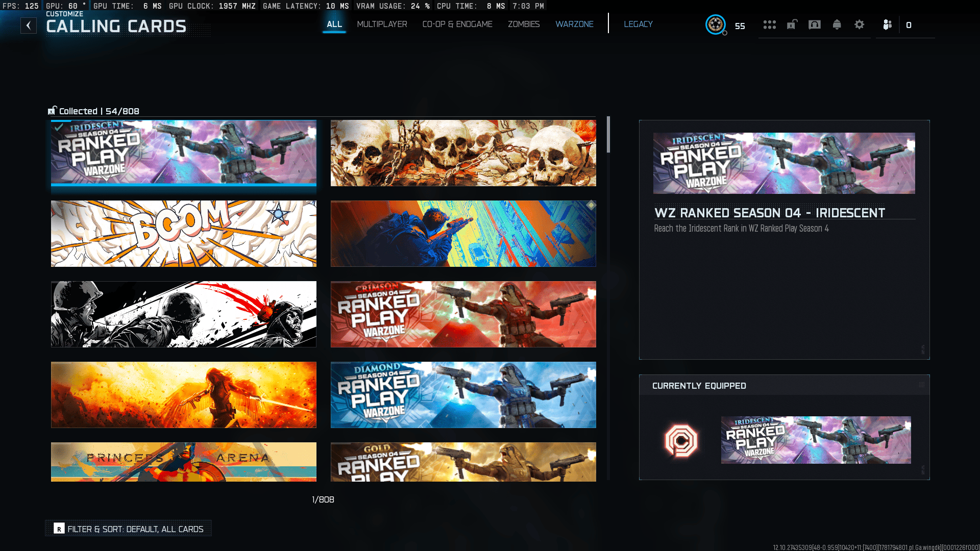Open the settings gear
This screenshot has height=551, width=980.
click(x=860, y=24)
